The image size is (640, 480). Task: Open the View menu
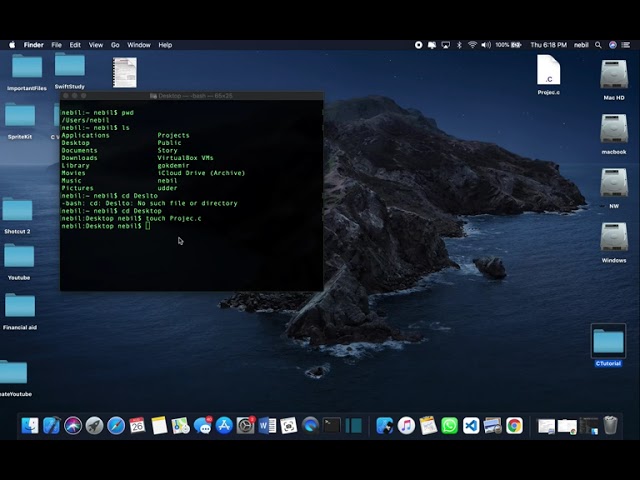click(96, 45)
